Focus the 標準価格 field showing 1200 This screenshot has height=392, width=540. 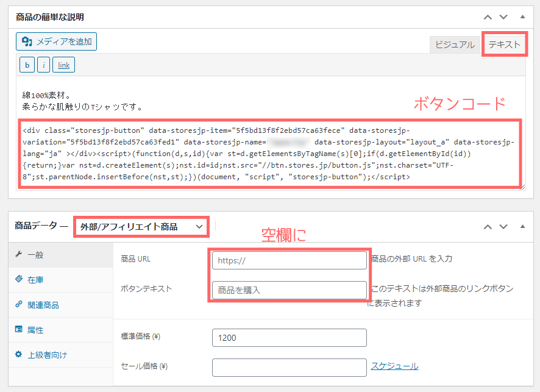tap(290, 338)
